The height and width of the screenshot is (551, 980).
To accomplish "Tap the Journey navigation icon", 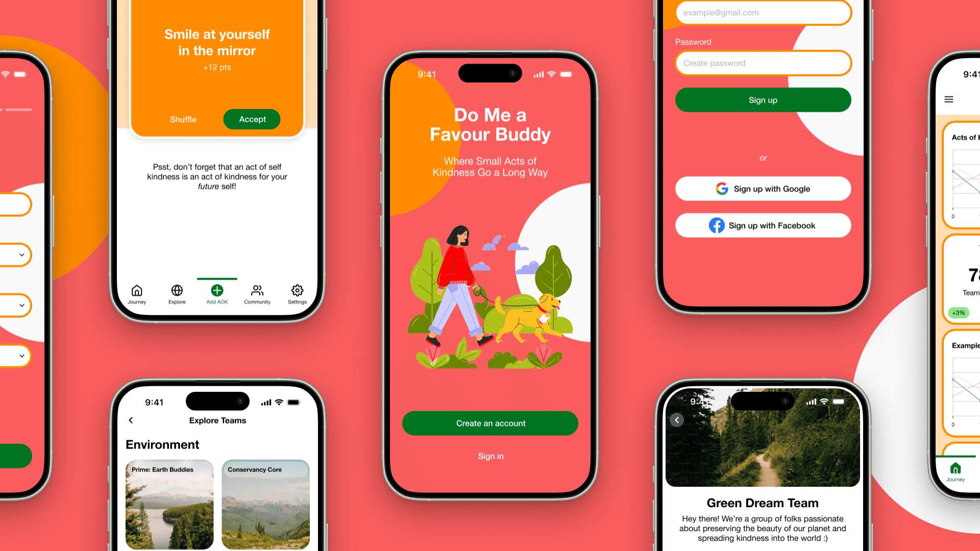I will tap(137, 291).
